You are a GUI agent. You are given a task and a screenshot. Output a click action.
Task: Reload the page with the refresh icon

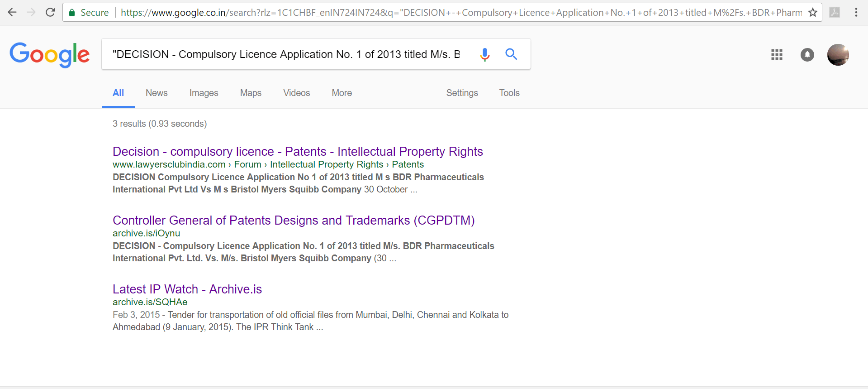tap(50, 12)
